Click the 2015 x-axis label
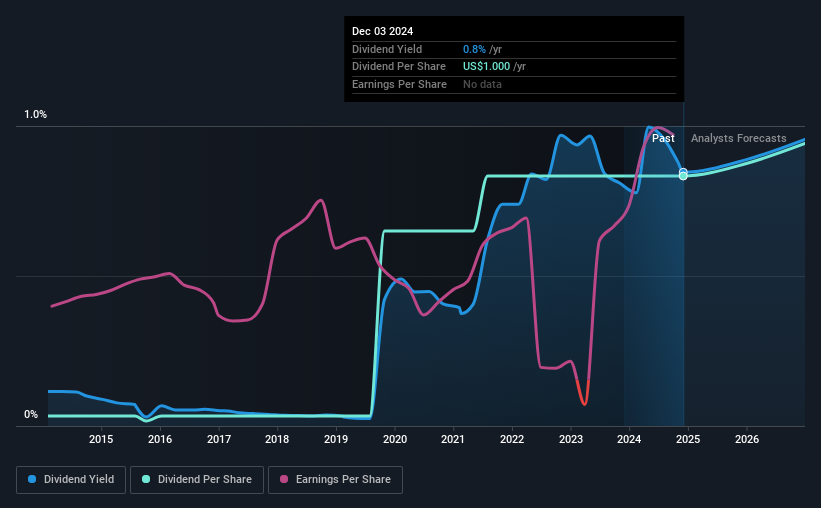821x508 pixels. 101,439
